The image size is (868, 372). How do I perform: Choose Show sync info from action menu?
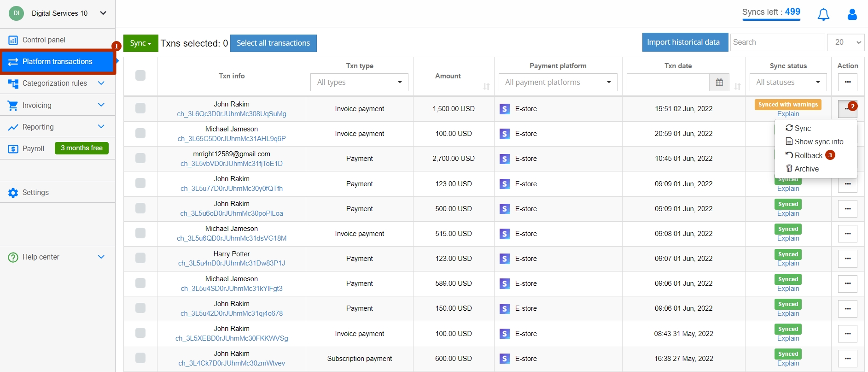(815, 142)
